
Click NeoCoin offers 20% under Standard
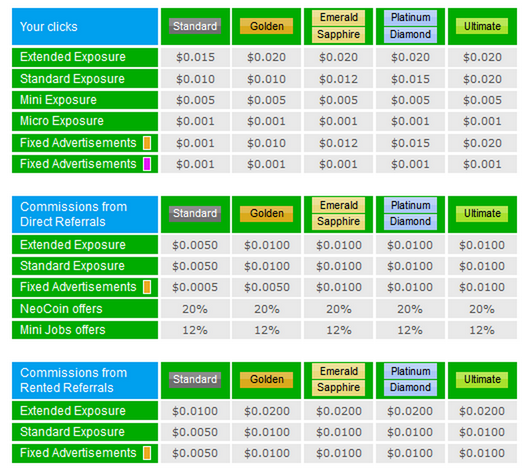point(195,309)
